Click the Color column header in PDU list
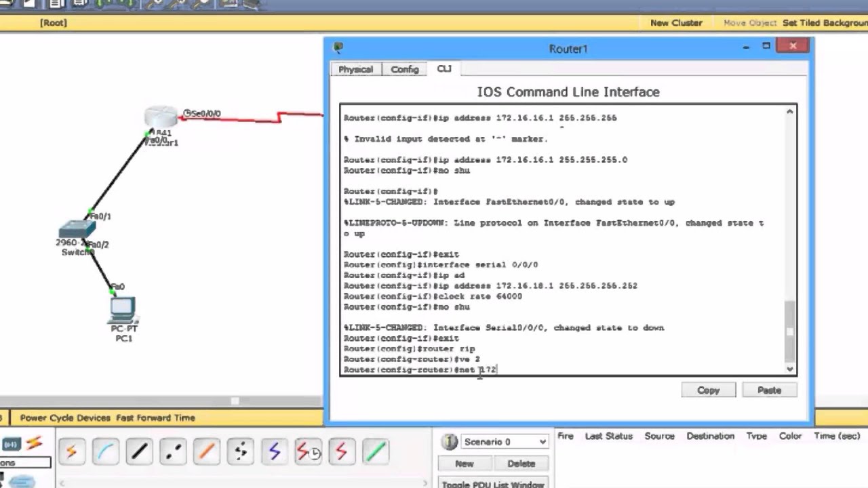 coord(790,436)
